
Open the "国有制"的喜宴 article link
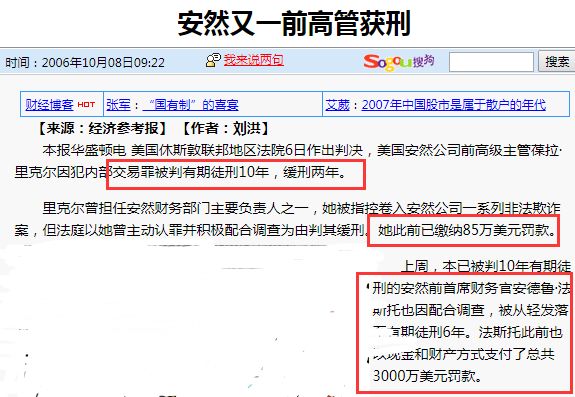pos(190,105)
